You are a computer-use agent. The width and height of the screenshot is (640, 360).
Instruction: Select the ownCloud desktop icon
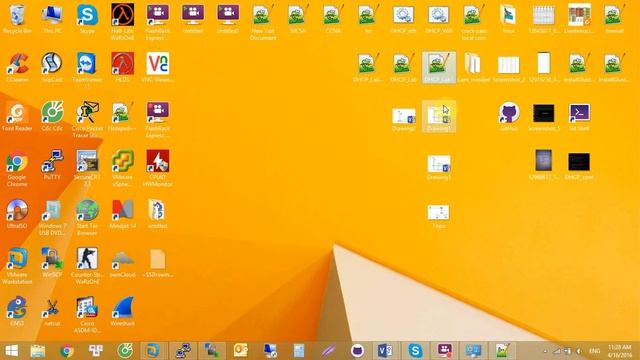(x=122, y=262)
